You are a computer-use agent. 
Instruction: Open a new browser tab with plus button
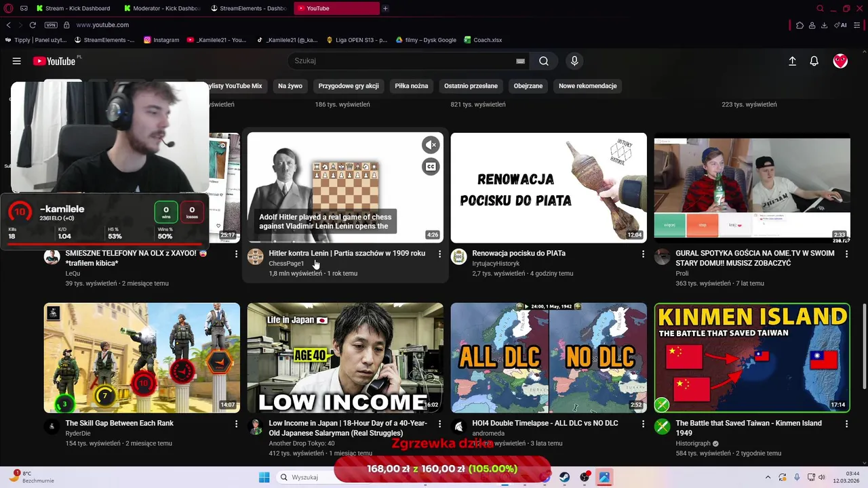(x=385, y=8)
